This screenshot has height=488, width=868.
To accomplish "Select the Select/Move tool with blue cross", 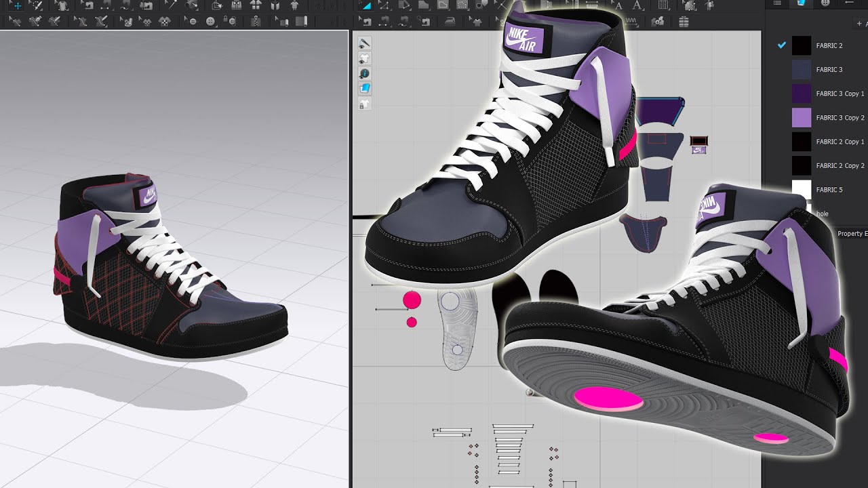I will coord(17,5).
